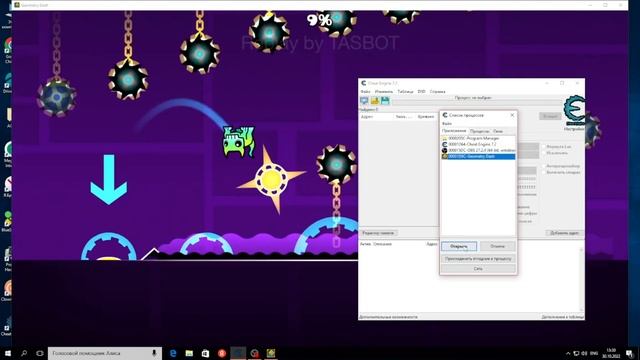Click the Описание header in address table
Viewport: 640px width, 360px height.
click(x=382, y=244)
